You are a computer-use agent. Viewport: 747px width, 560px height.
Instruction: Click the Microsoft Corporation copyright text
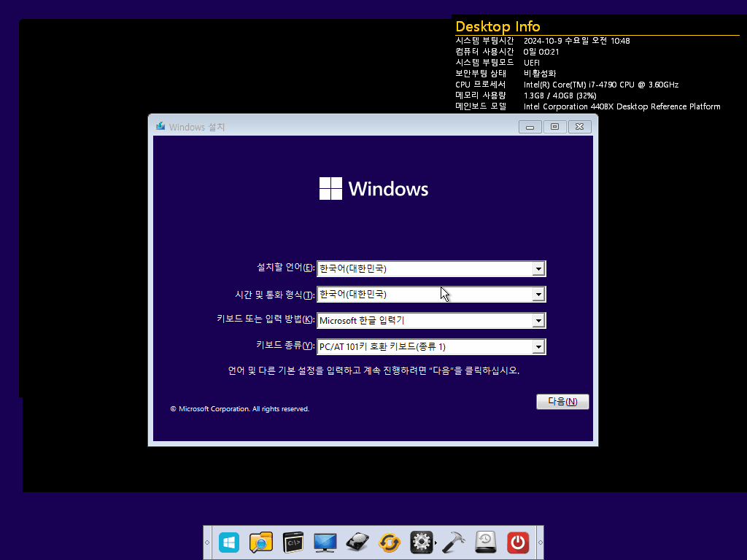pos(239,409)
